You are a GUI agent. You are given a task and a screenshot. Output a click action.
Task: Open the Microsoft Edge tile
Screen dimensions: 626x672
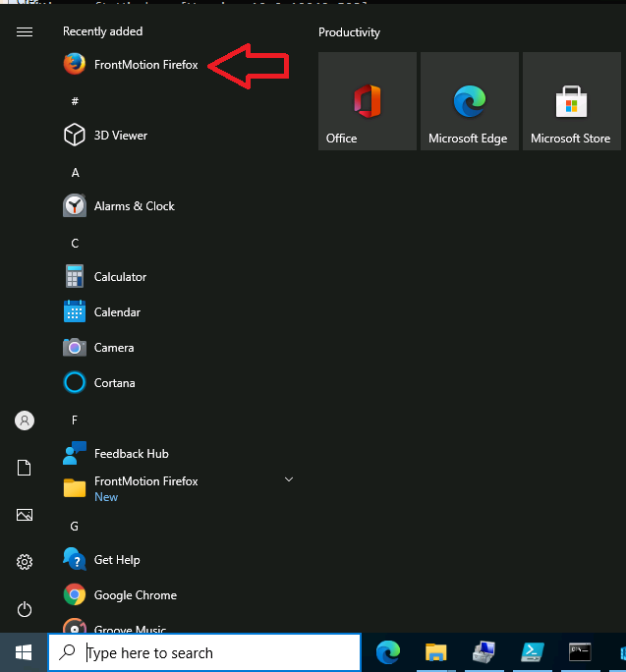470,101
